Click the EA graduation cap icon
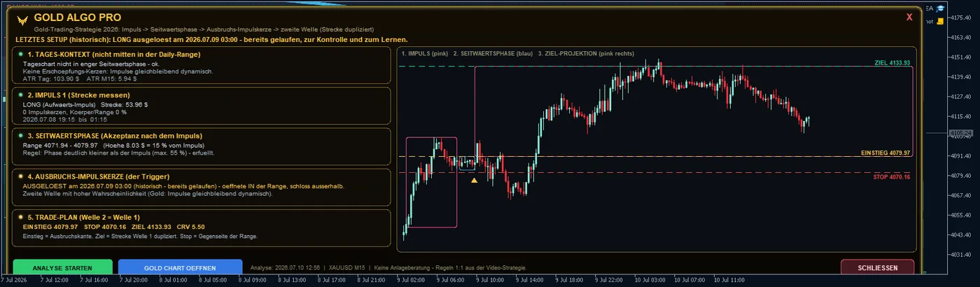This screenshot has width=980, height=287. pos(941,8)
